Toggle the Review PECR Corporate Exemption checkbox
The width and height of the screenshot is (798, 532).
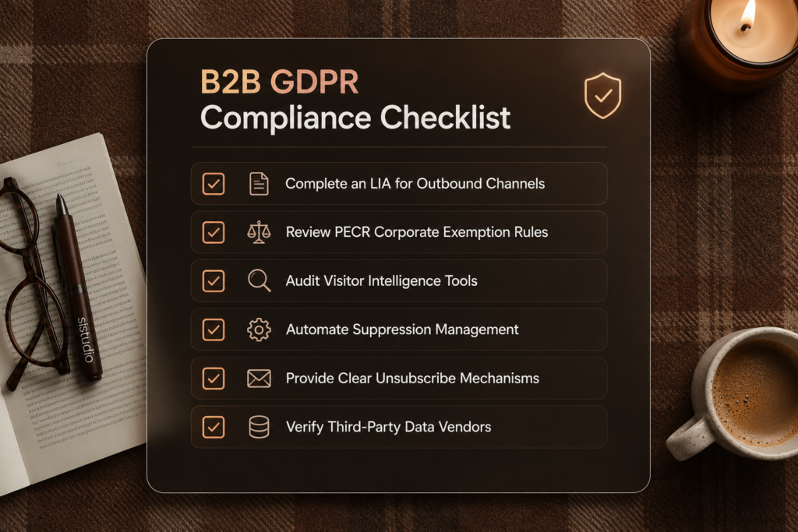point(214,232)
